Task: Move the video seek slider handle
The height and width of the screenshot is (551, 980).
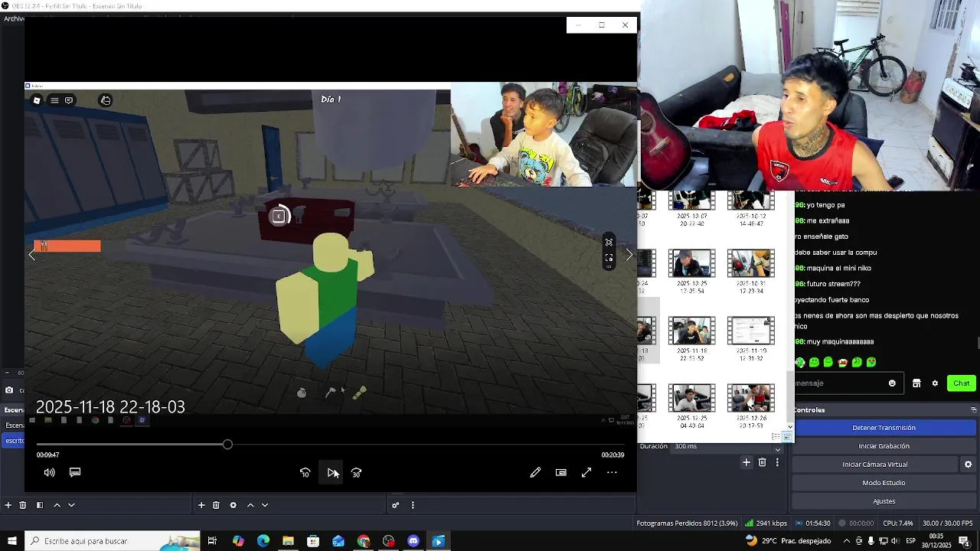Action: click(x=227, y=445)
